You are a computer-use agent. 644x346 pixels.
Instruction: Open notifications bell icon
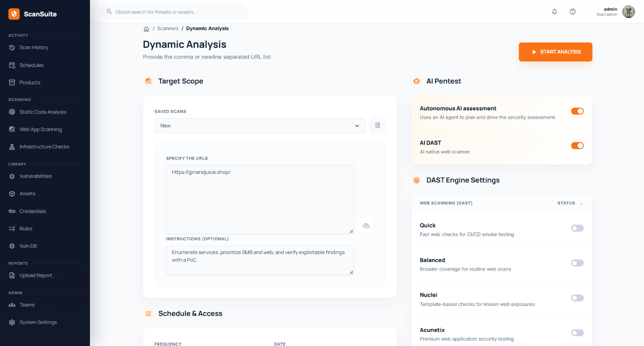[x=554, y=12]
